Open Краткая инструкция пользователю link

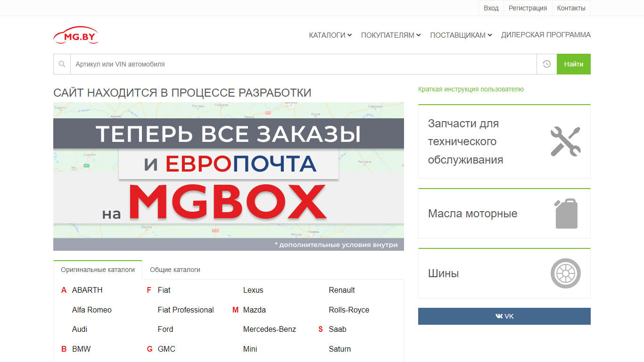pyautogui.click(x=471, y=89)
